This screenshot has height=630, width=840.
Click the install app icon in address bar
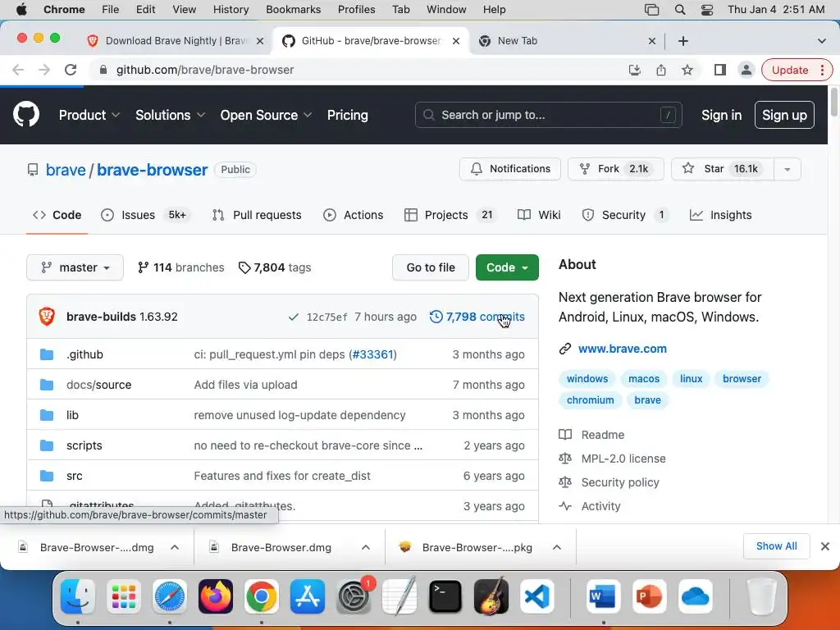point(635,70)
